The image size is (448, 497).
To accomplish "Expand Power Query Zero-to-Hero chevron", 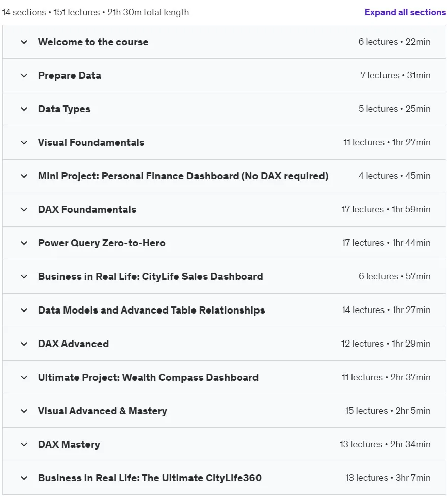I will pyautogui.click(x=24, y=243).
